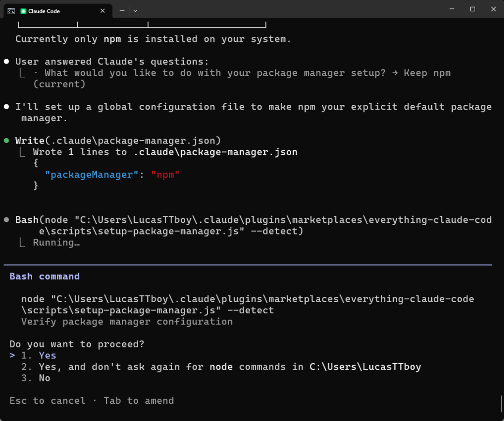Screen dimensions: 504x421
Task: Maximize the terminal window
Action: tap(472, 9)
